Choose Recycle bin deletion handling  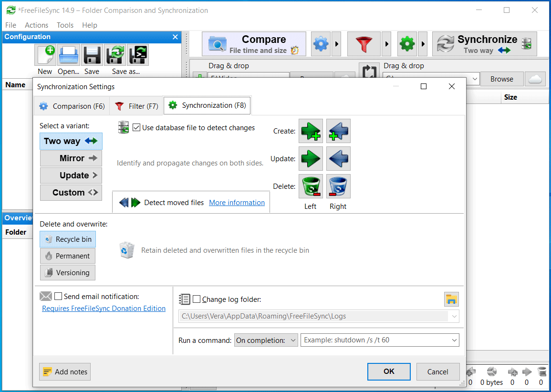pos(68,239)
